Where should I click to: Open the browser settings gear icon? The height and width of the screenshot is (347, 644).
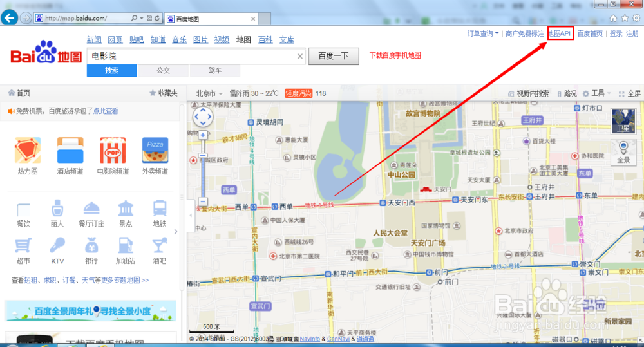point(636,18)
